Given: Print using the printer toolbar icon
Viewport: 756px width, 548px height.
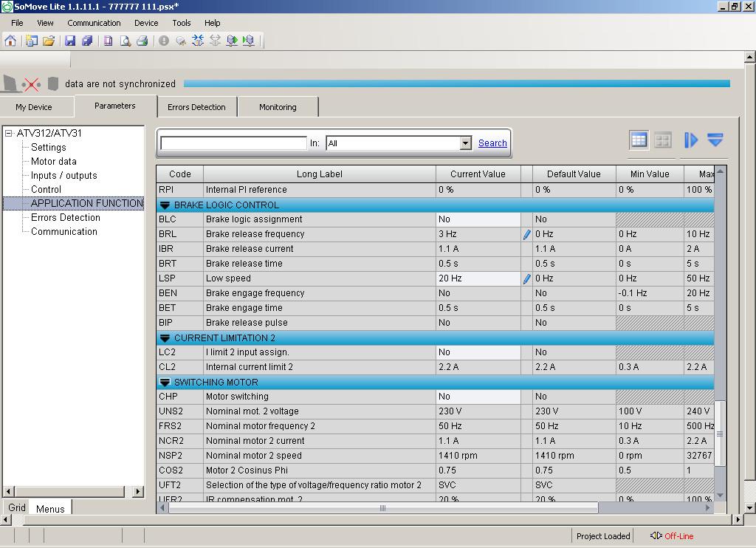Looking at the screenshot, I should click(x=142, y=41).
